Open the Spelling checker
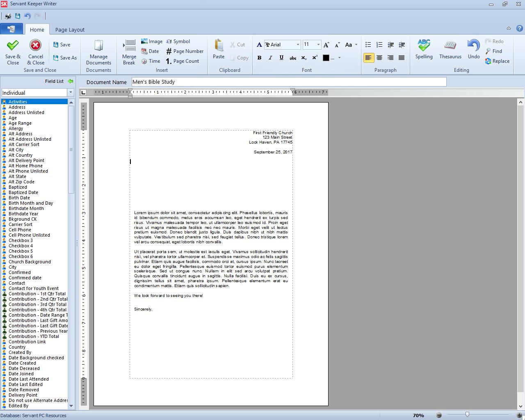 pos(424,49)
